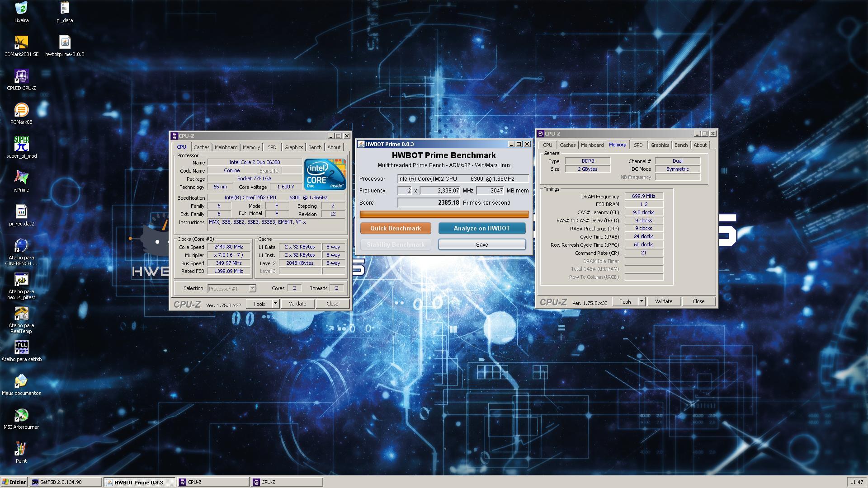Click the Close button in the right CPU-Z window

pos(698,301)
